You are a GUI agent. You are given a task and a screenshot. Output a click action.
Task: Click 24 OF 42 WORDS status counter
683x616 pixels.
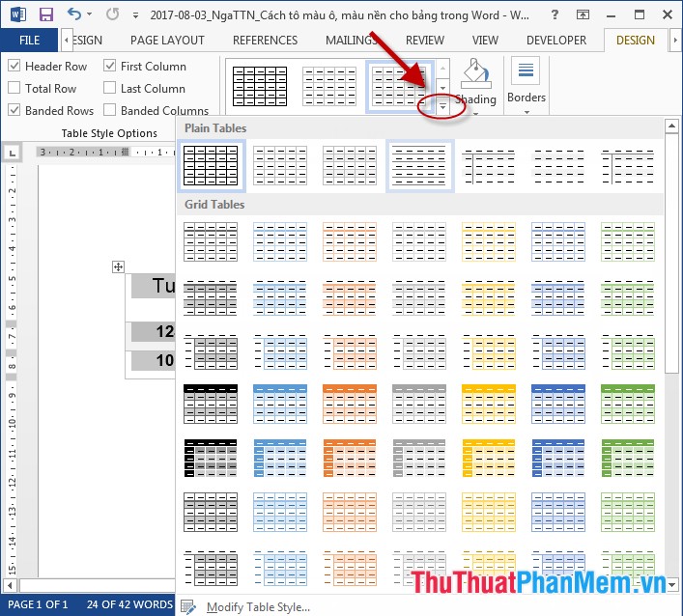coord(129,604)
